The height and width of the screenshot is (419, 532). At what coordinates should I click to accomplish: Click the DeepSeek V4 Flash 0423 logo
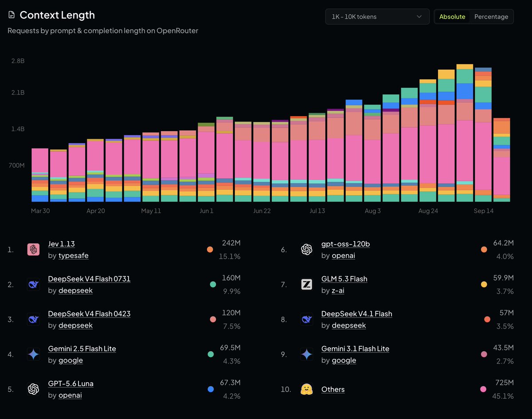[x=34, y=319]
